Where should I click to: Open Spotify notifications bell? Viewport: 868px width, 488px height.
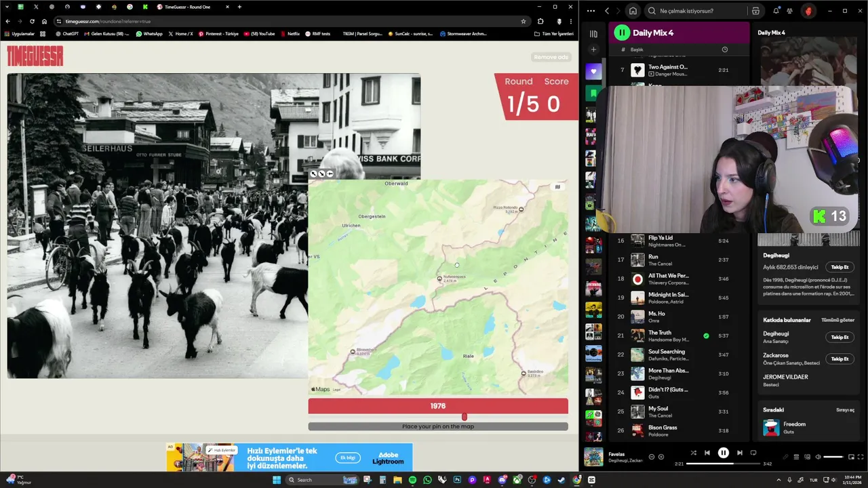pos(776,11)
